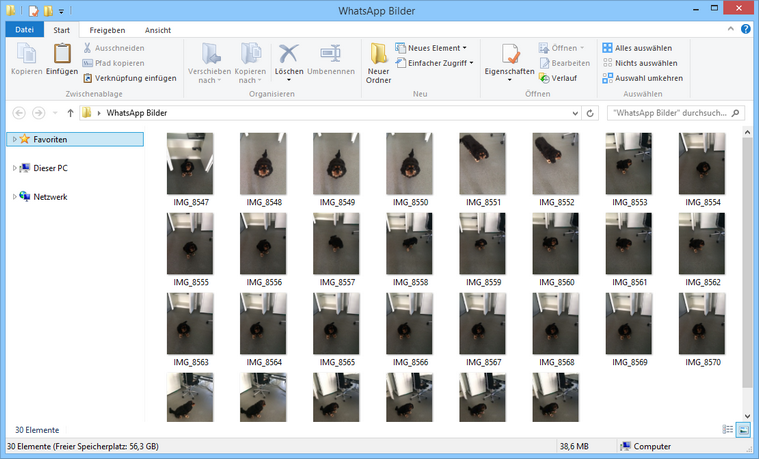Click Auswahl umkehren to invert selection
The width and height of the screenshot is (759, 459).
pos(642,77)
